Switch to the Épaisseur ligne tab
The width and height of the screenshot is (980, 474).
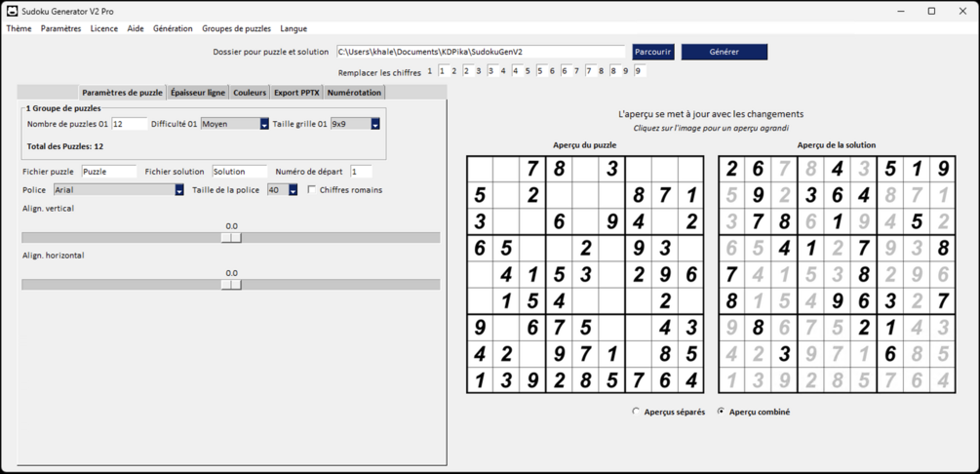click(198, 93)
